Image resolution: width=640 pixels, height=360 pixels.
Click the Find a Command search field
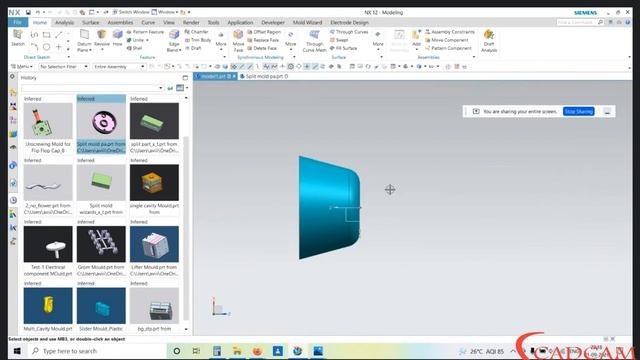pos(580,22)
